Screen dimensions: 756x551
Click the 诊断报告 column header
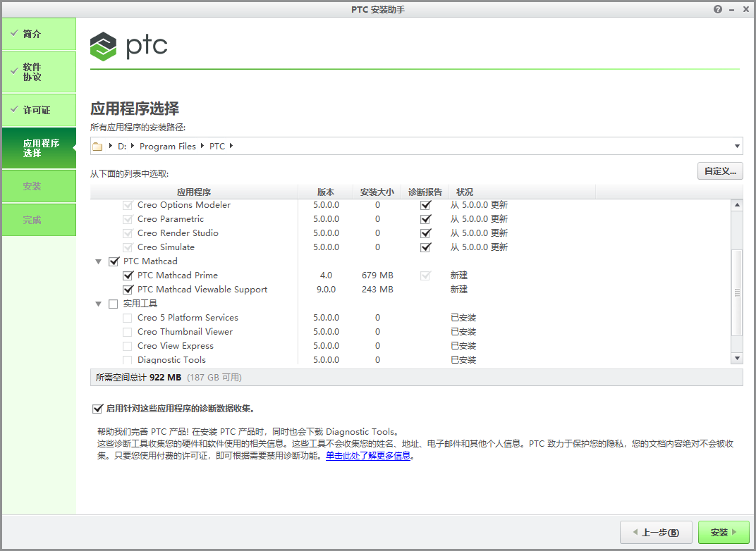(x=425, y=192)
